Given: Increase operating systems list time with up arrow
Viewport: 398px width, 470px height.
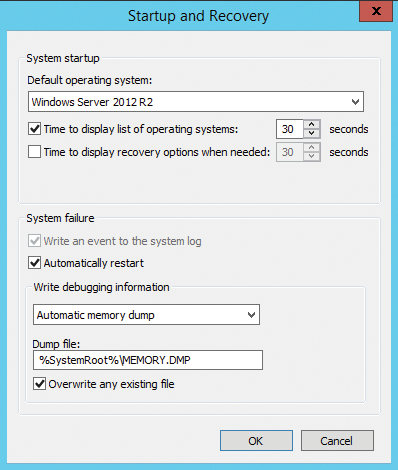Looking at the screenshot, I should [312, 124].
